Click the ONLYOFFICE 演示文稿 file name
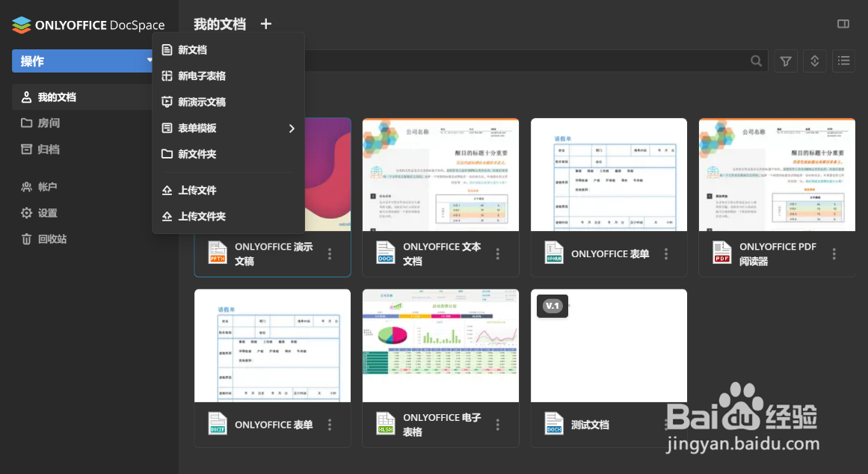 pos(274,253)
